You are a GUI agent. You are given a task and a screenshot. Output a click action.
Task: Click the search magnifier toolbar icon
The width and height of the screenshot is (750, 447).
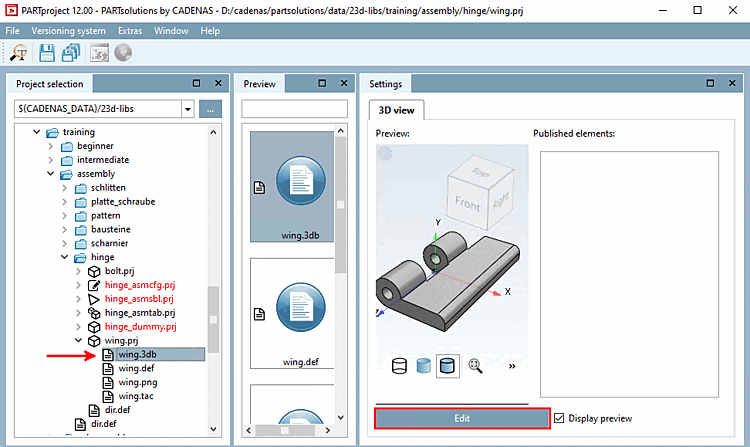(x=19, y=53)
